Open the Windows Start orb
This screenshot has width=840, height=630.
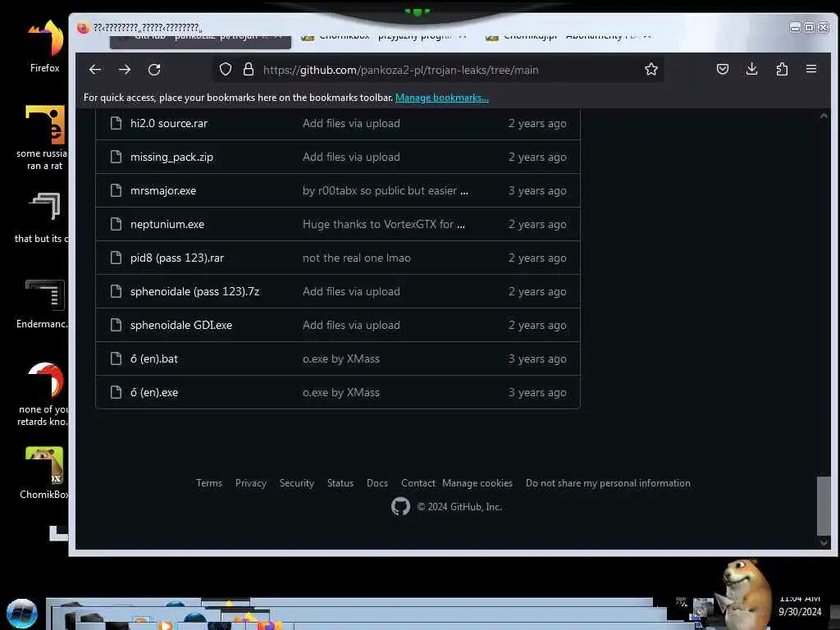(22, 614)
